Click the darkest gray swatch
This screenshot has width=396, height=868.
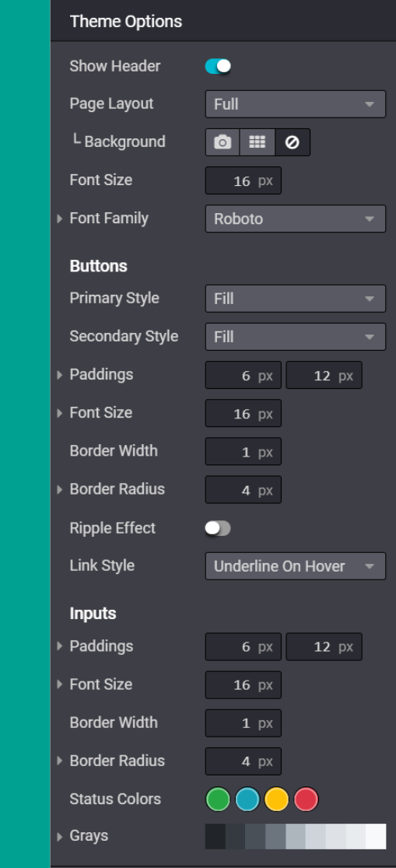(216, 836)
